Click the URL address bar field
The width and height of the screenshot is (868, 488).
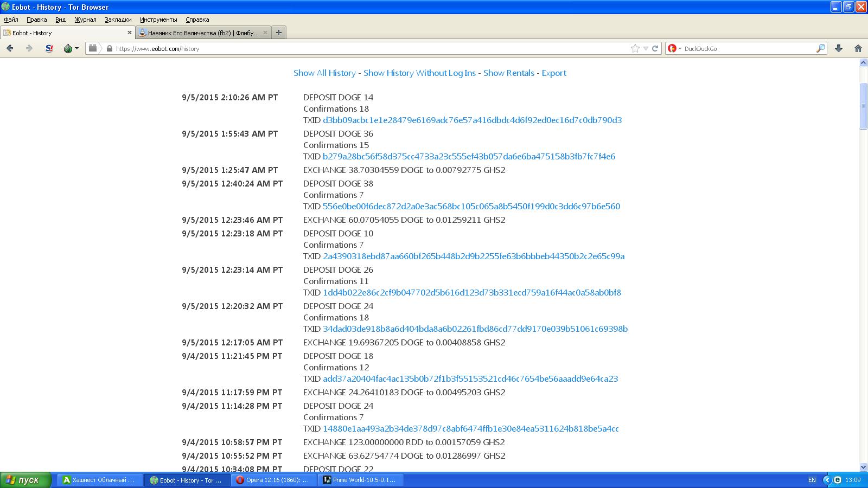(369, 48)
